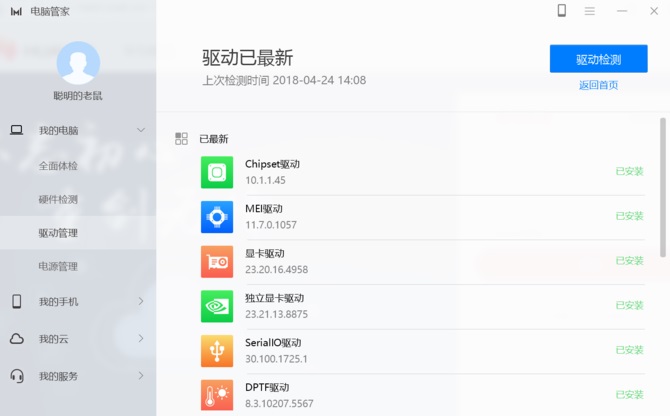The height and width of the screenshot is (416, 670).
Task: Open 全面体检 in the sidebar
Action: [x=58, y=165]
